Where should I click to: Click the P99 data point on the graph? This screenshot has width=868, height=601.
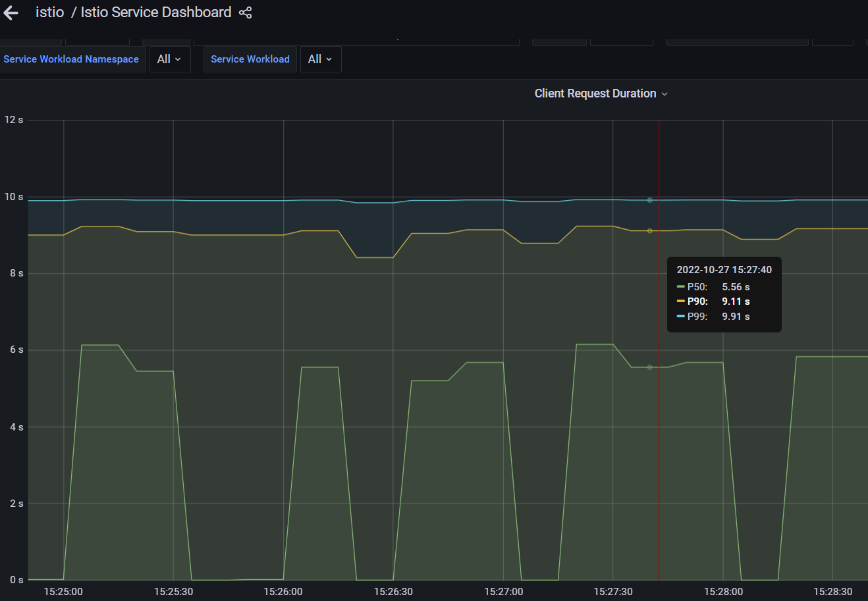649,200
